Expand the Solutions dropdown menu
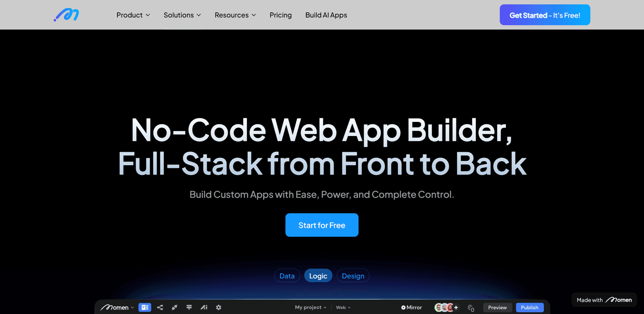Image resolution: width=644 pixels, height=314 pixels. click(182, 15)
